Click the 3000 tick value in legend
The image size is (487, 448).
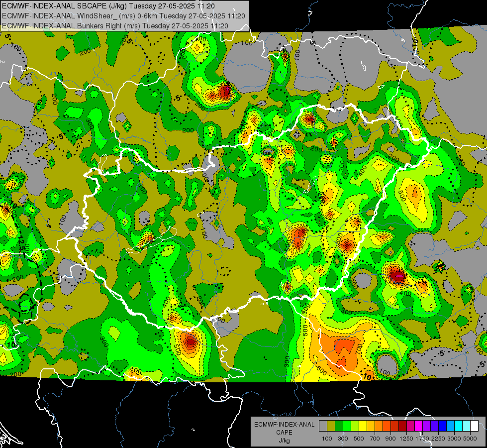tap(454, 439)
